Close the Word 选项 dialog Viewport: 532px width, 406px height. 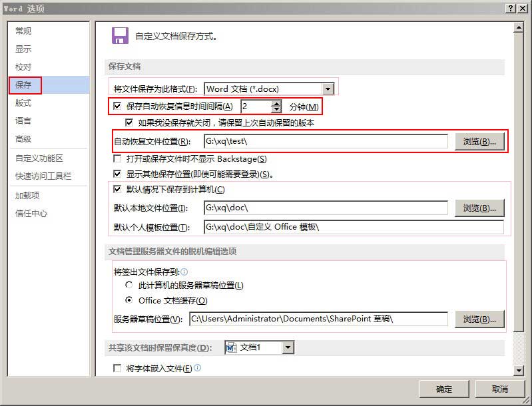[x=523, y=9]
